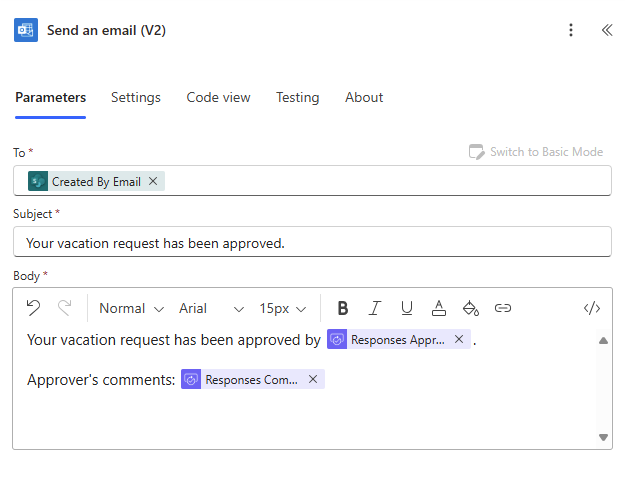Switch to the Settings tab
Screen dimensions: 625x490
136,97
